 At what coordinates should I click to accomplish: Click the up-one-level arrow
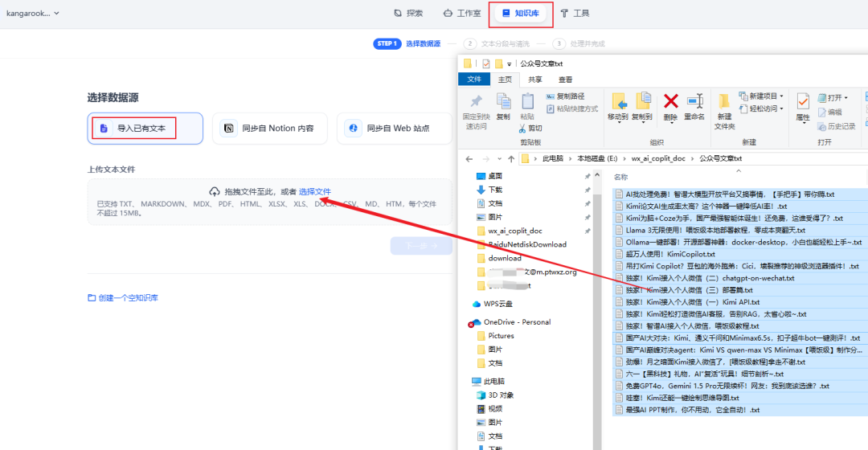pos(511,159)
